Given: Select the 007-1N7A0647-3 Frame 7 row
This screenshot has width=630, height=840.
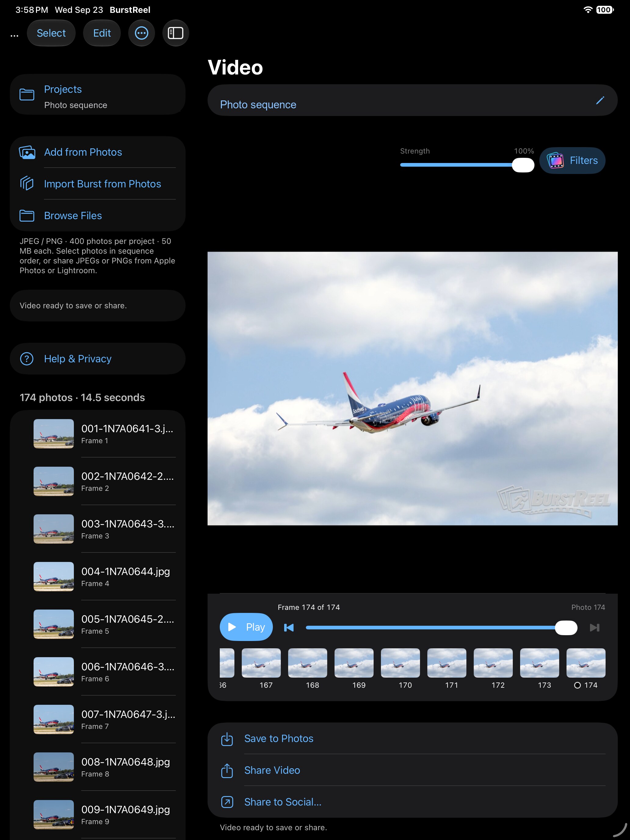Looking at the screenshot, I should 98,719.
